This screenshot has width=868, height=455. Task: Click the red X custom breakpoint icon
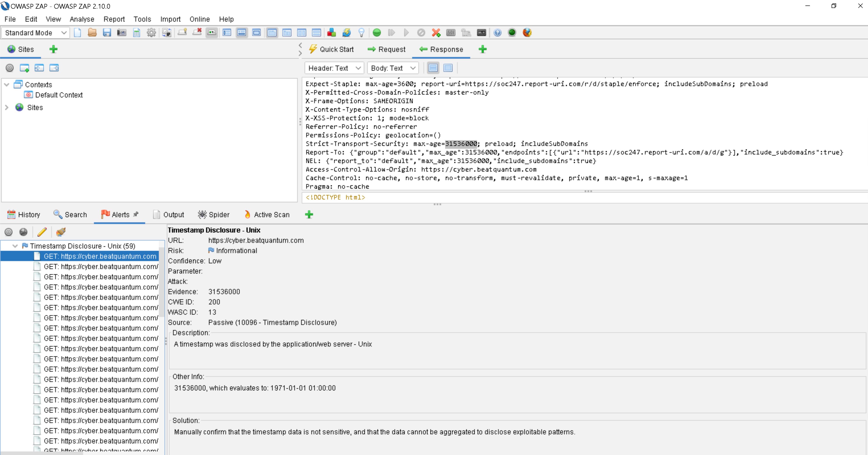(x=436, y=33)
